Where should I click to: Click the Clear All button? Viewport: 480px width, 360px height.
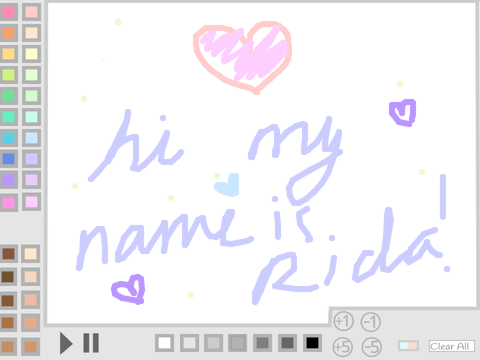[451, 346]
